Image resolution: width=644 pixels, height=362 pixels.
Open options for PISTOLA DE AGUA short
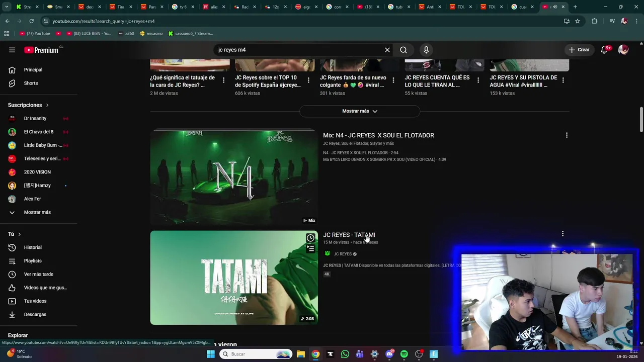tap(563, 80)
